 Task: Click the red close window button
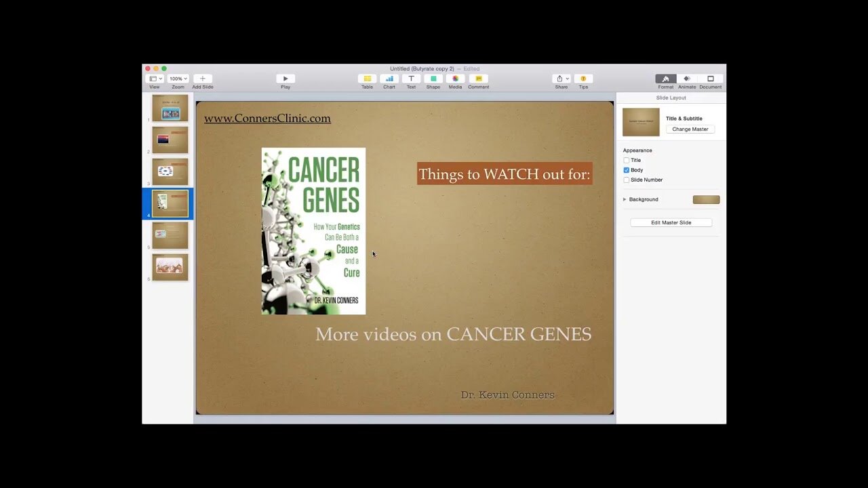pyautogui.click(x=148, y=68)
